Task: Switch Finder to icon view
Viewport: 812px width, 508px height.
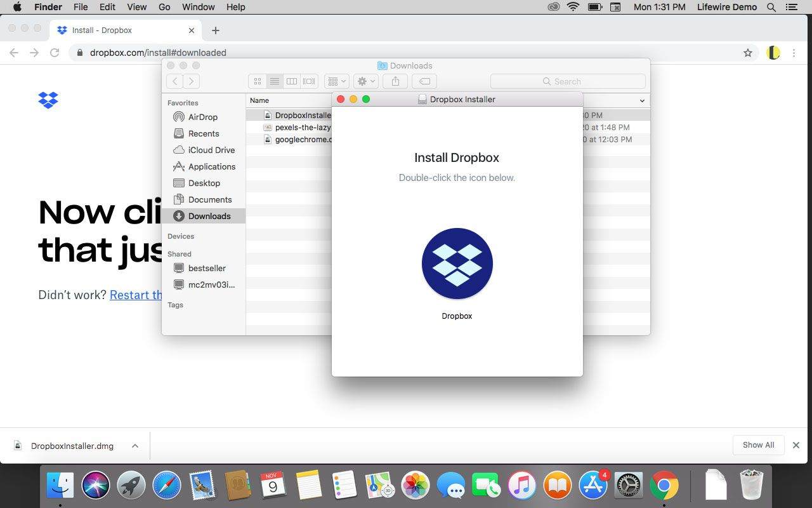Action: point(257,81)
